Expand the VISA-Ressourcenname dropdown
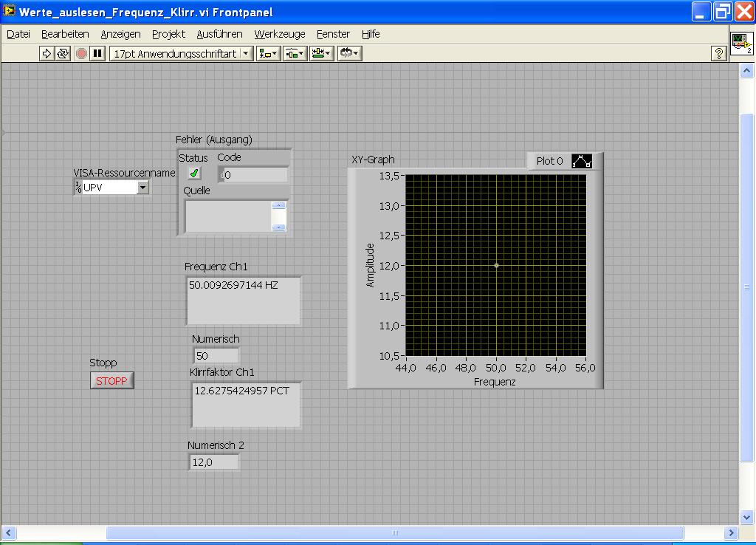The width and height of the screenshot is (756, 545). click(143, 188)
